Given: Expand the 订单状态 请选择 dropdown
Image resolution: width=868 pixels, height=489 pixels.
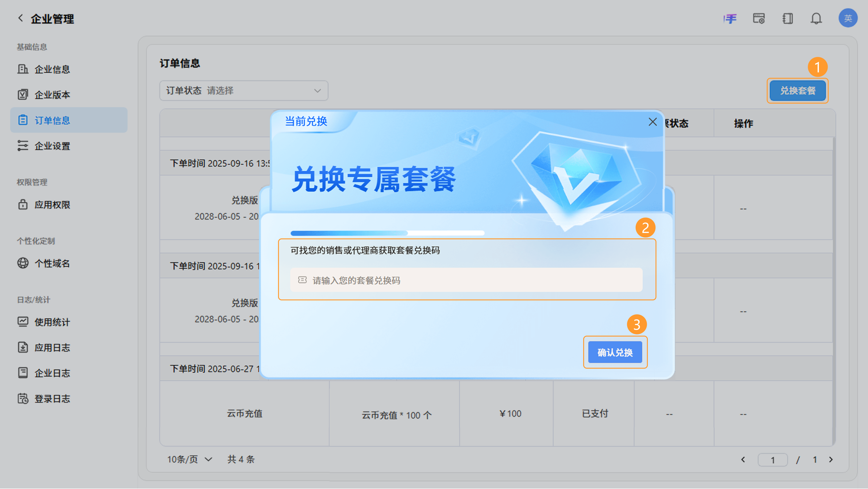Looking at the screenshot, I should pyautogui.click(x=244, y=90).
